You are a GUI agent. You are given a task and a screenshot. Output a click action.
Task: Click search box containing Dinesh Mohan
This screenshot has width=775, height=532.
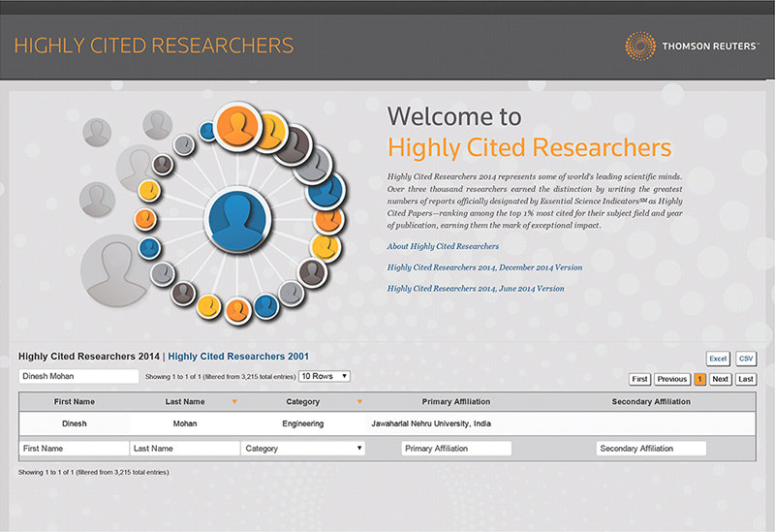click(x=78, y=376)
